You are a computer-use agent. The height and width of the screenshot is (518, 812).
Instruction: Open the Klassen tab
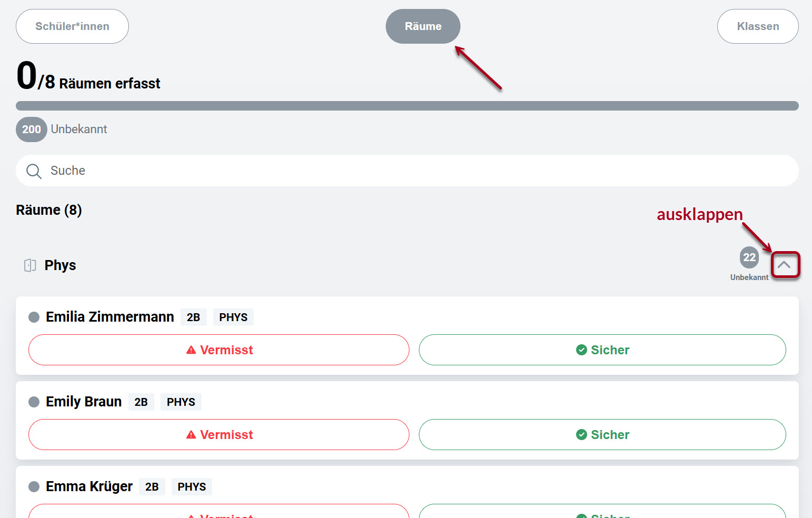coord(757,26)
